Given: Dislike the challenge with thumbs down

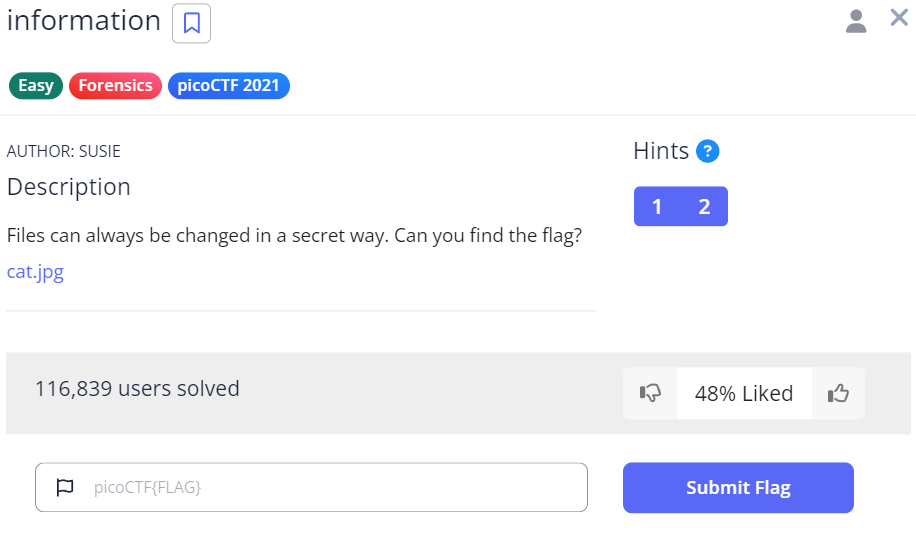Looking at the screenshot, I should (x=650, y=393).
